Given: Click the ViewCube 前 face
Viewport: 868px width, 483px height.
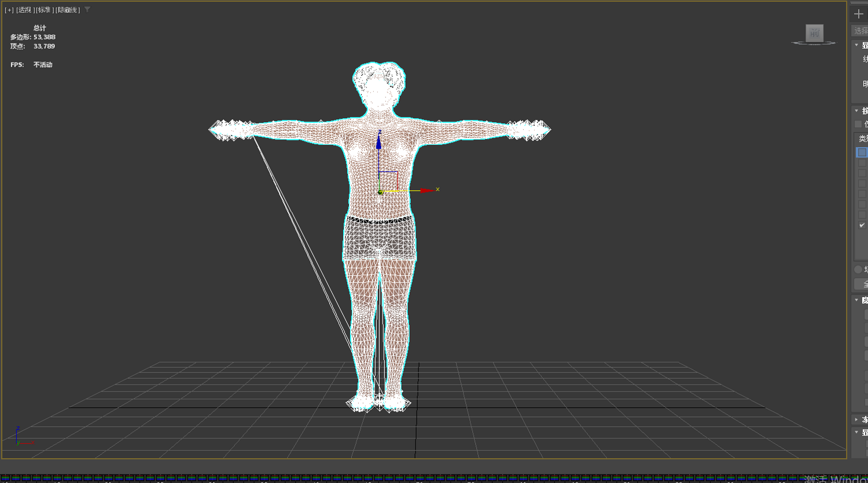Looking at the screenshot, I should (x=814, y=33).
